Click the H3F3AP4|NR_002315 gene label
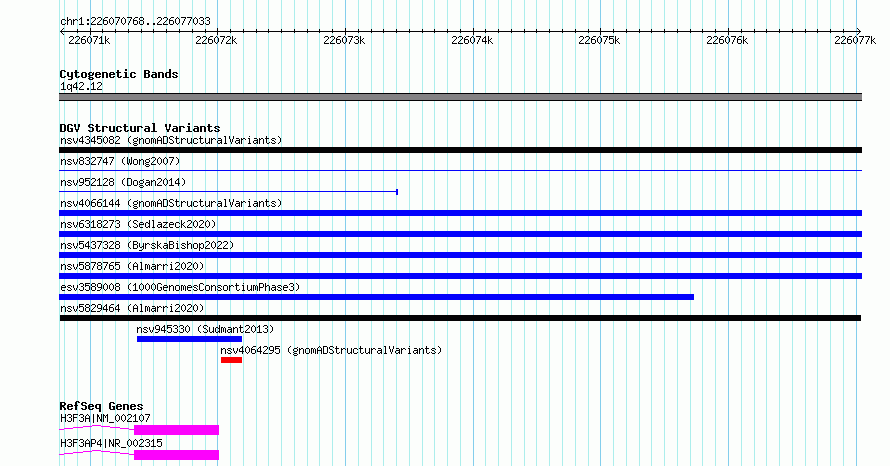 pyautogui.click(x=111, y=443)
